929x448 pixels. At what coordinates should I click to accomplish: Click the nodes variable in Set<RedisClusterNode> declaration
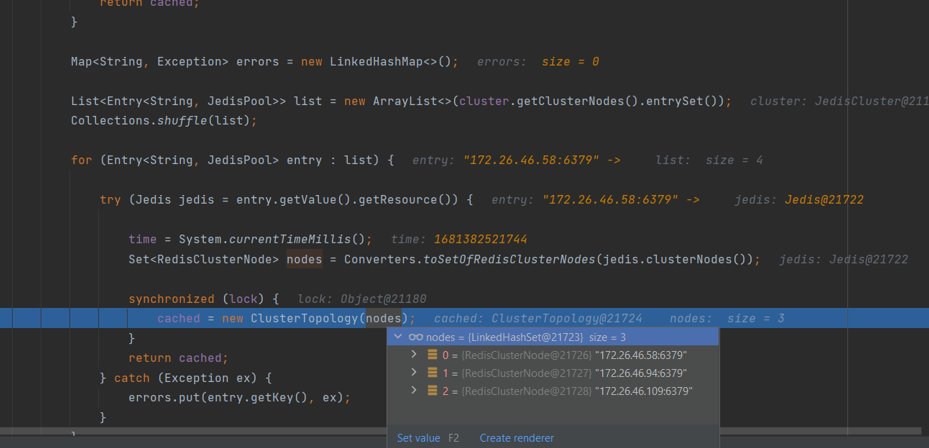(305, 259)
